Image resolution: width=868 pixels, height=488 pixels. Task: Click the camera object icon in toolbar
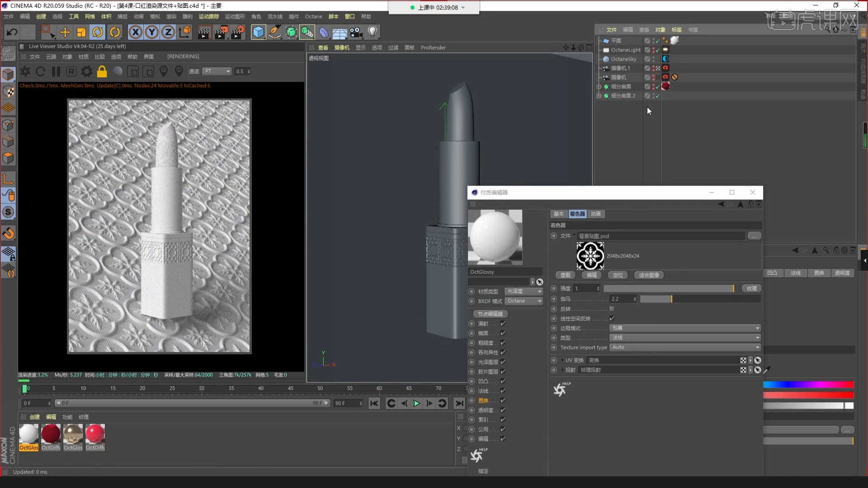(x=356, y=32)
